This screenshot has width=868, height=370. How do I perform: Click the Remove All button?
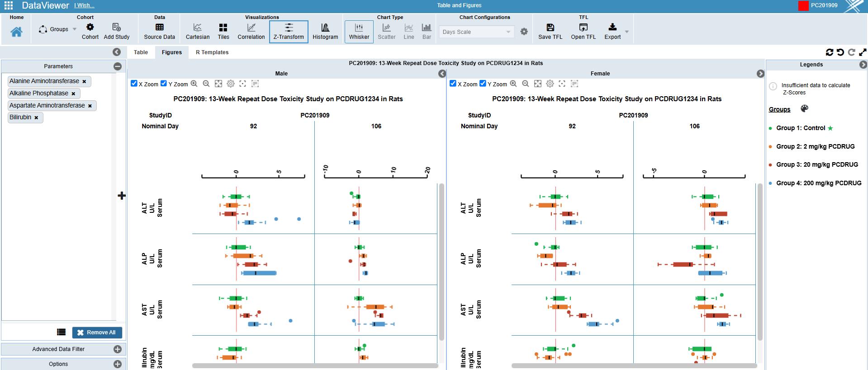pyautogui.click(x=97, y=333)
